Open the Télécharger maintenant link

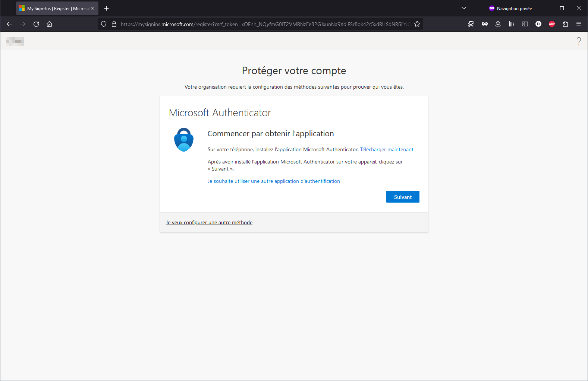[x=387, y=149]
